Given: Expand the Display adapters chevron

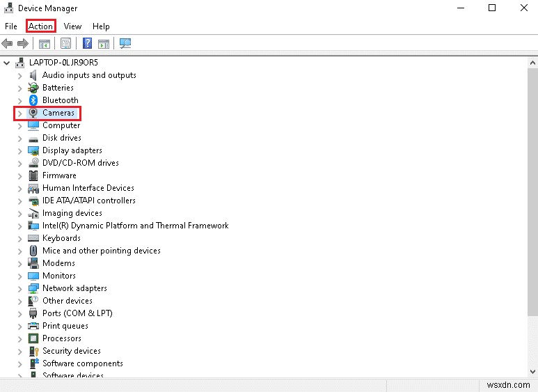Looking at the screenshot, I should pyautogui.click(x=19, y=151).
